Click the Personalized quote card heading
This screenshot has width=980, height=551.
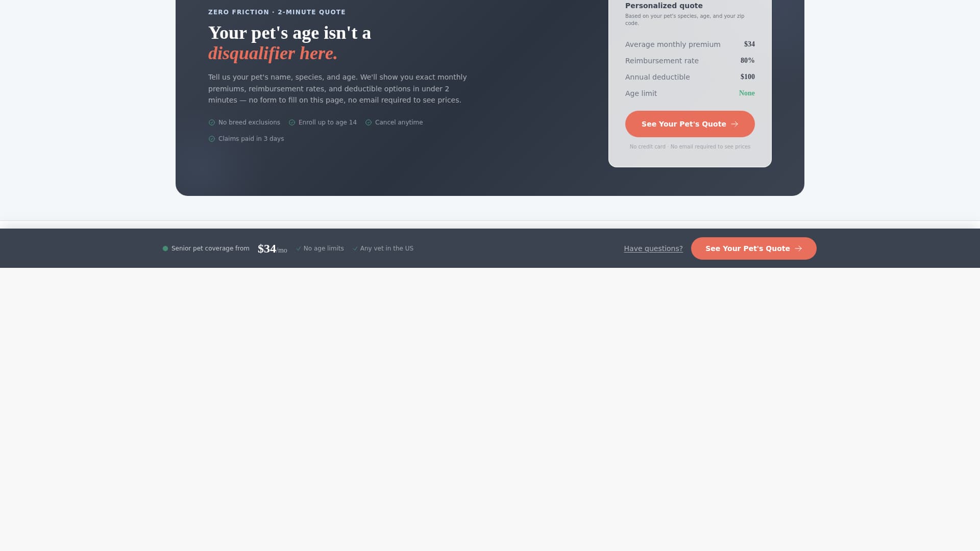click(x=664, y=6)
